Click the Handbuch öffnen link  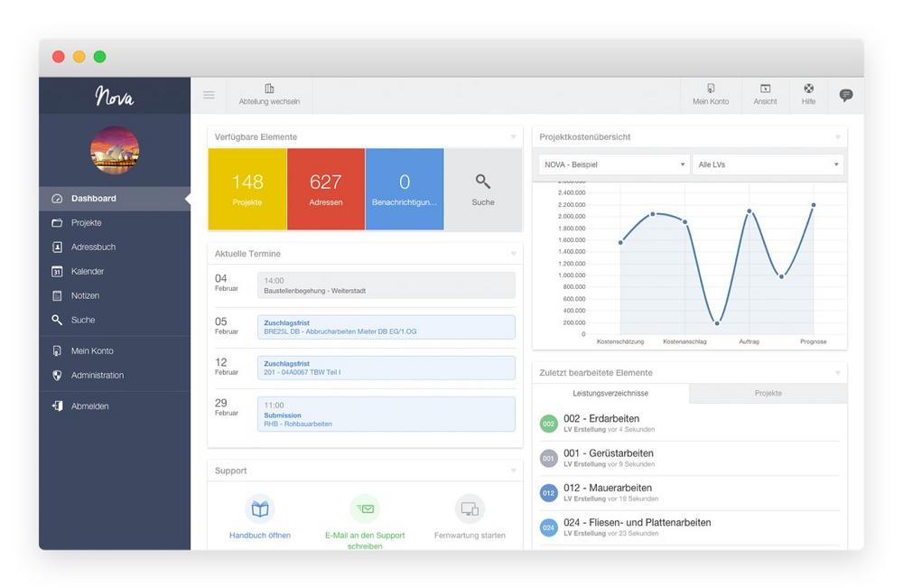click(x=260, y=536)
